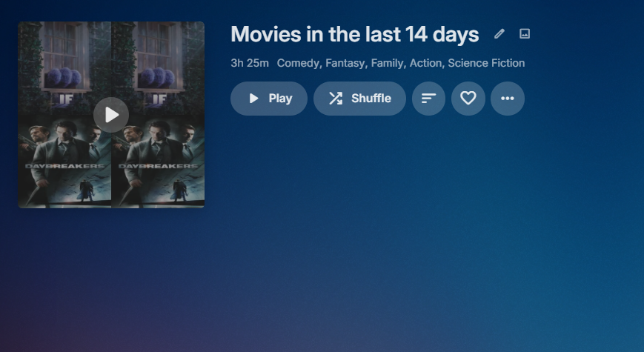This screenshot has width=644, height=352.
Task: Select the "Movies in the last 14 days" title
Action: pyautogui.click(x=355, y=34)
